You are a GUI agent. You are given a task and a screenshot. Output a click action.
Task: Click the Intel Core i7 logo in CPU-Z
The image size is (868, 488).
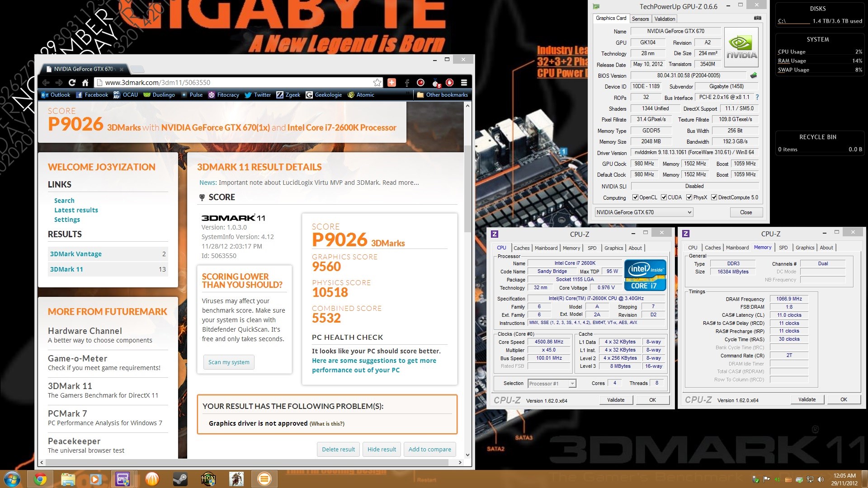[x=645, y=275]
